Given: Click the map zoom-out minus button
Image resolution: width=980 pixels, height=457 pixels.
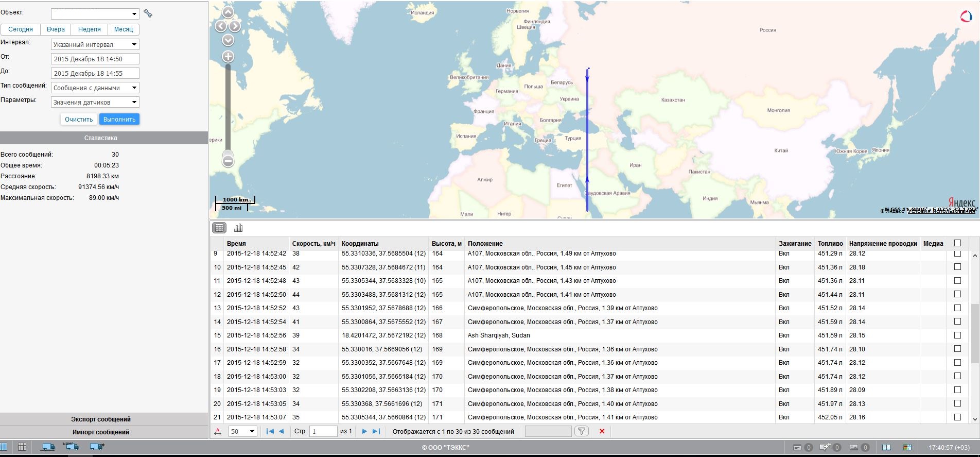Looking at the screenshot, I should [x=228, y=162].
